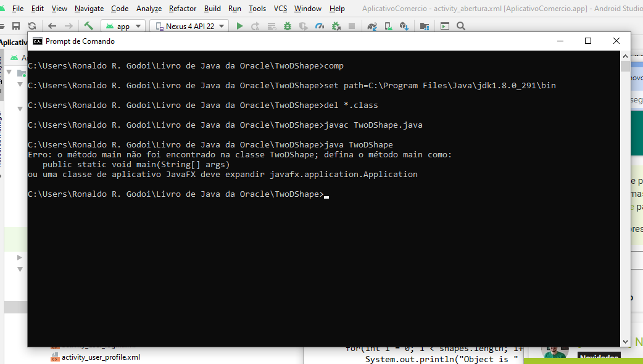Open the Profiler gauge icon

click(320, 27)
